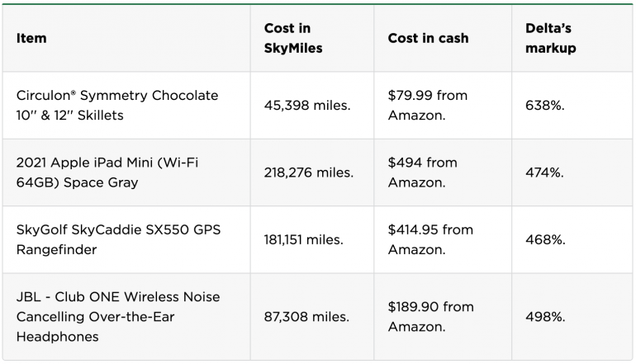Select the 638% markup value
This screenshot has height=364, width=636.
click(x=545, y=106)
